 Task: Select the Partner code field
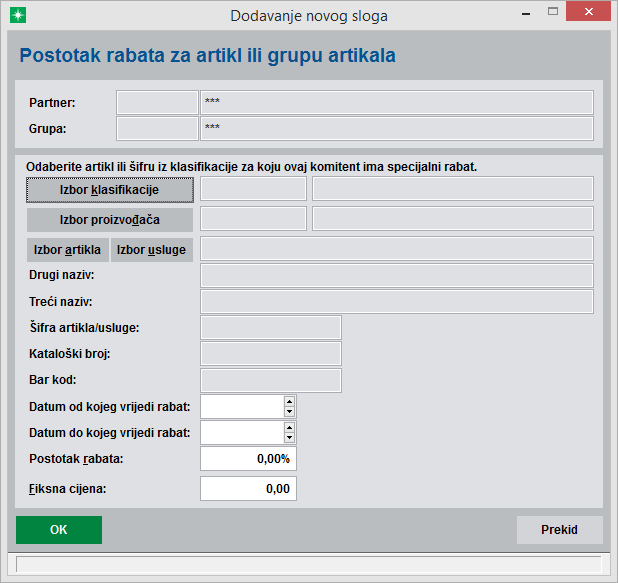[157, 102]
